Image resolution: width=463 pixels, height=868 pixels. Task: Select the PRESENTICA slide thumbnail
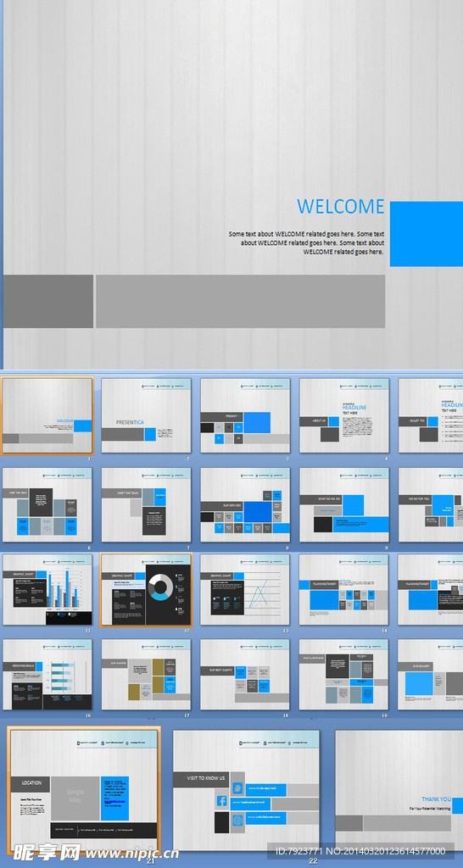click(146, 415)
